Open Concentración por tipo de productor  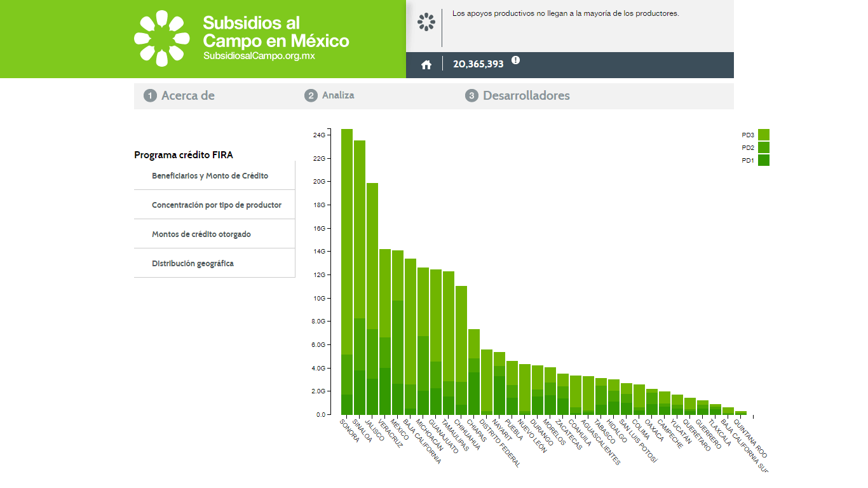pos(216,205)
